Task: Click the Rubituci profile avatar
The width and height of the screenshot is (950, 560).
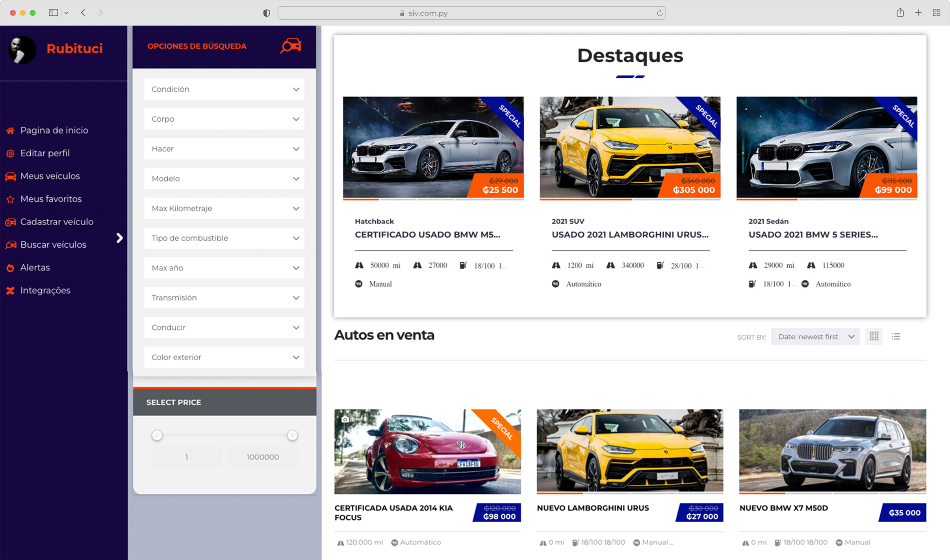Action: (x=22, y=49)
